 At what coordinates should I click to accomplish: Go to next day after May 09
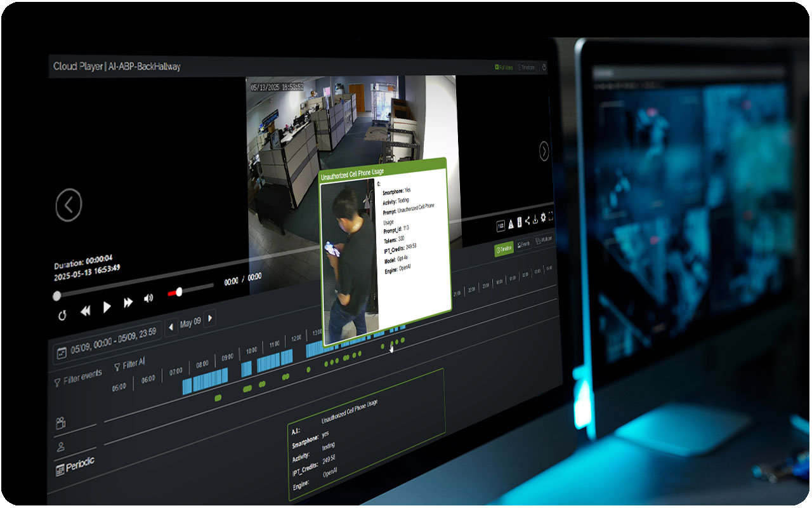[210, 317]
